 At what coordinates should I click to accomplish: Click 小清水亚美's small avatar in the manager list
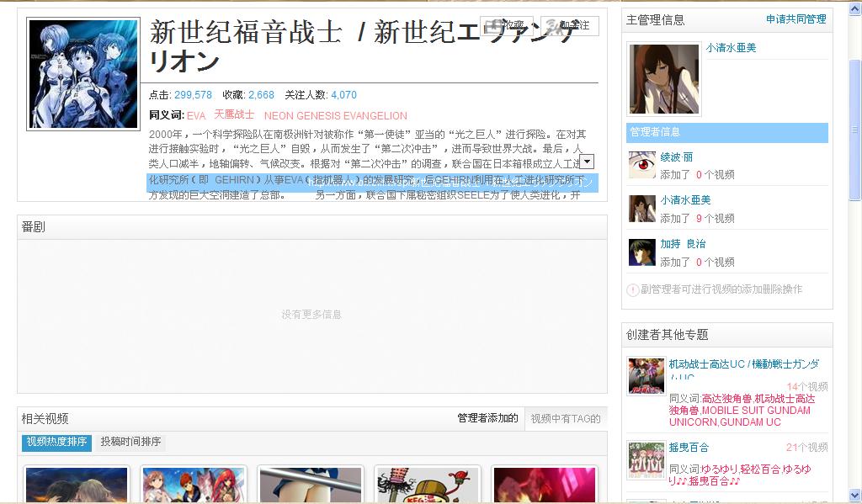(x=642, y=209)
